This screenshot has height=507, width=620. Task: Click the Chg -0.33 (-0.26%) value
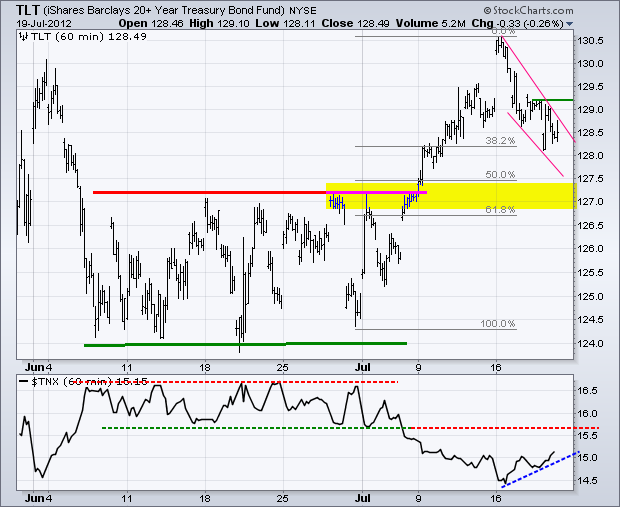click(518, 23)
